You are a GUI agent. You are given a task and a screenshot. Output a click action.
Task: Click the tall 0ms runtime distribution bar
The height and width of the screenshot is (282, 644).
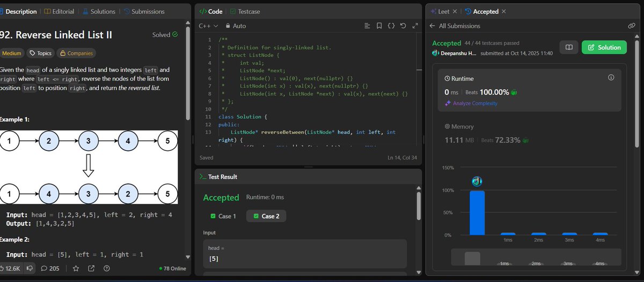[477, 213]
